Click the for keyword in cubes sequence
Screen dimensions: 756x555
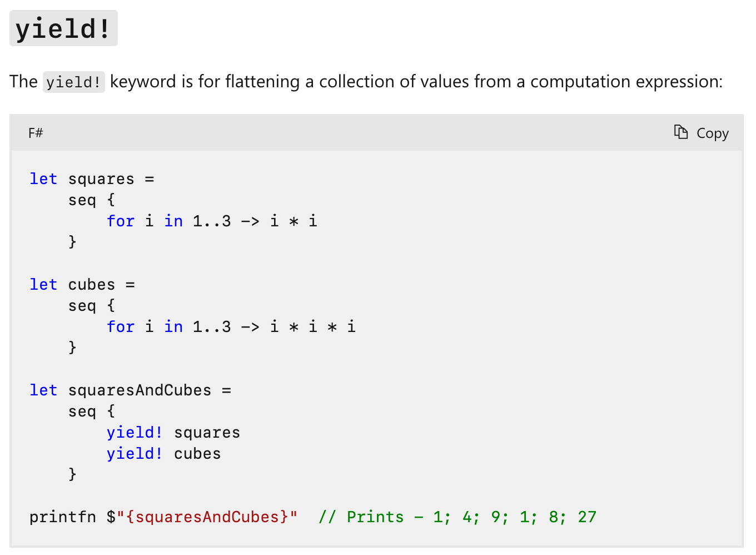[x=121, y=327]
